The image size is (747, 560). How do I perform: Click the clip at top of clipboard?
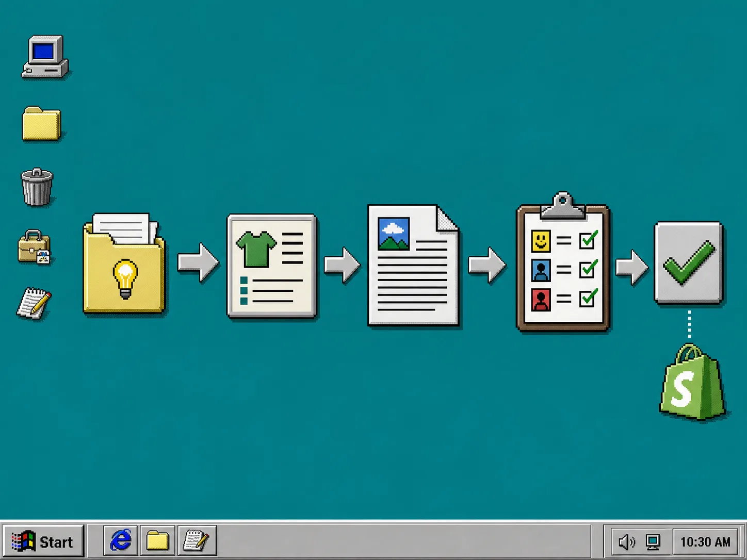(562, 205)
